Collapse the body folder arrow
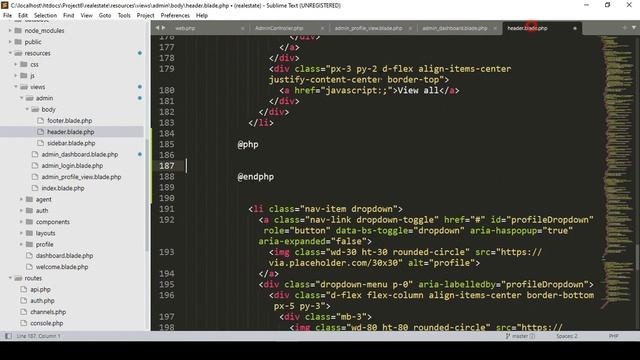Screen dimensions: 640x360 [x=27, y=109]
